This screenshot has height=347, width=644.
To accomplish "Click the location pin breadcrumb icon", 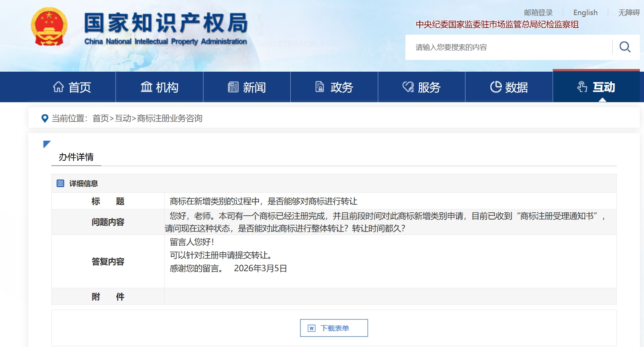I will (45, 118).
